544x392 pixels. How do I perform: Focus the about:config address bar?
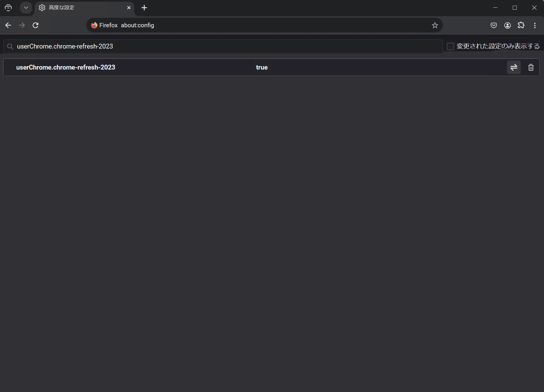click(x=264, y=25)
